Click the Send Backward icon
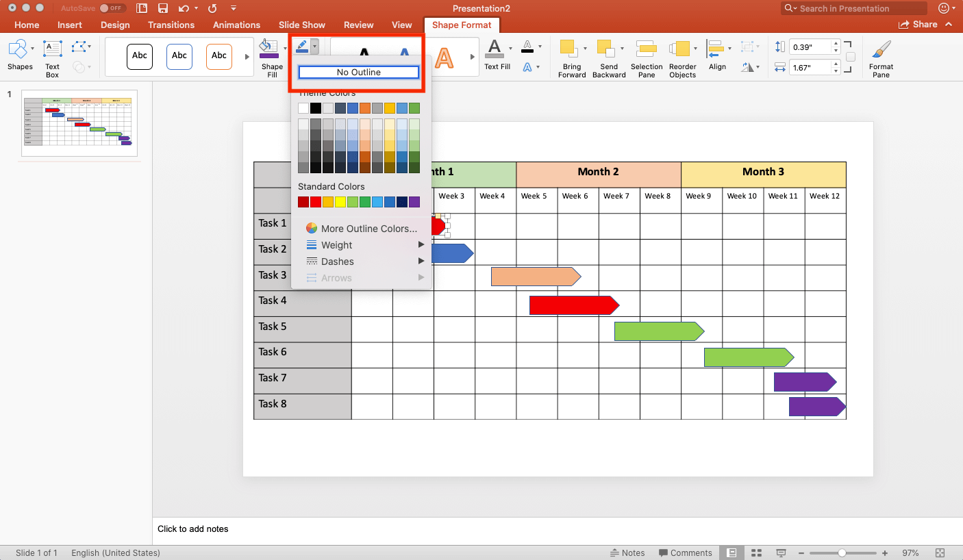Image resolution: width=963 pixels, height=560 pixels. (x=605, y=49)
